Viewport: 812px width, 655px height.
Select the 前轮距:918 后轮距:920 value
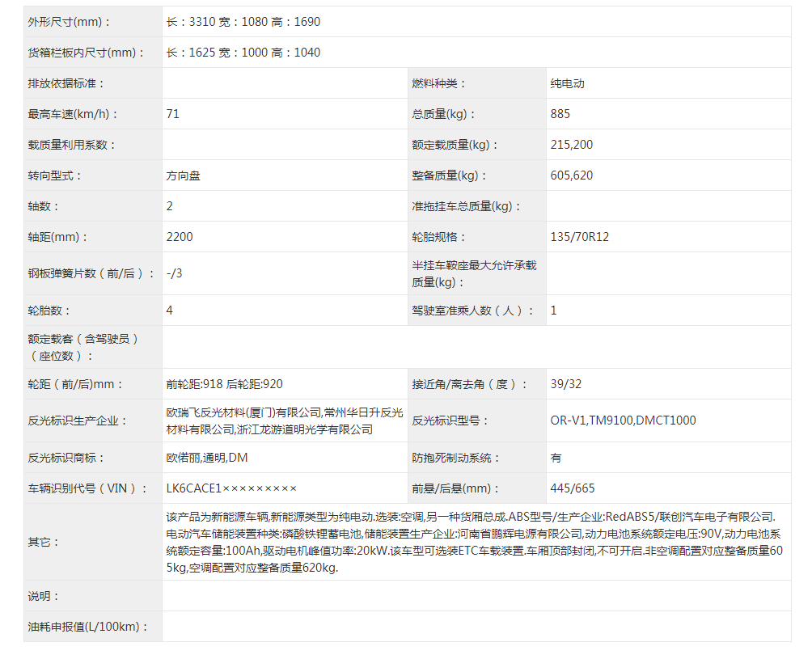[x=225, y=384]
